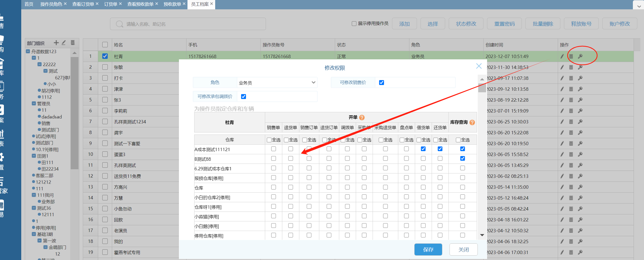Uncheck the 可修改销售价 checkbox
This screenshot has height=260, width=644.
381,83
